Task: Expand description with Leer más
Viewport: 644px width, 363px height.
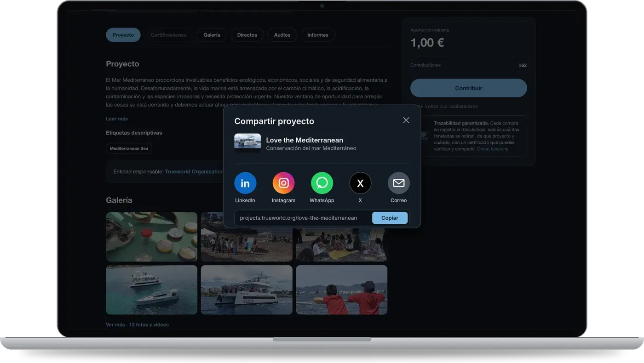Action: tap(117, 119)
